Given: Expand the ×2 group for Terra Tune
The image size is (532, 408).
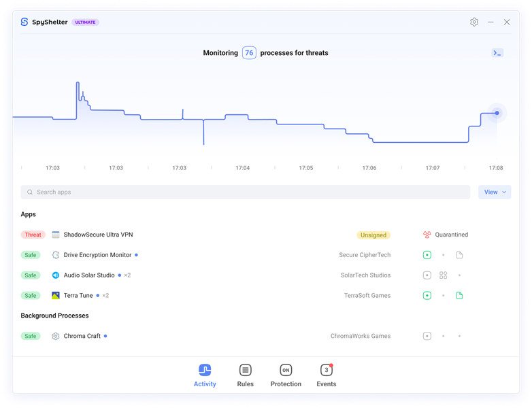Looking at the screenshot, I should coord(105,296).
